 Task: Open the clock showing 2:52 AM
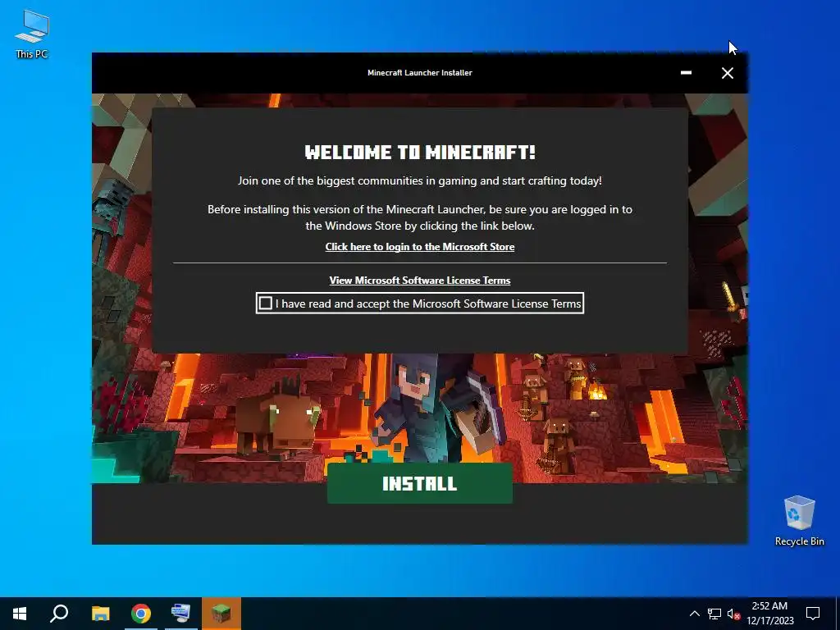point(769,614)
